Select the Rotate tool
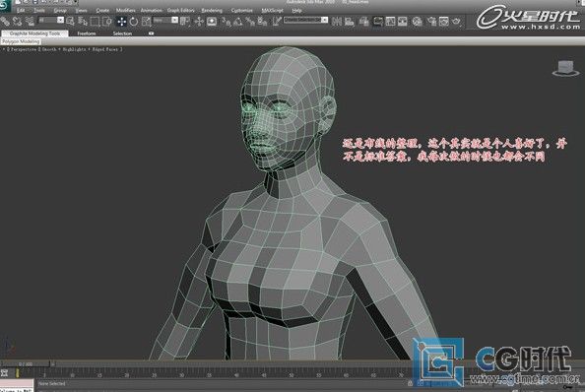The image size is (585, 392). (x=134, y=22)
